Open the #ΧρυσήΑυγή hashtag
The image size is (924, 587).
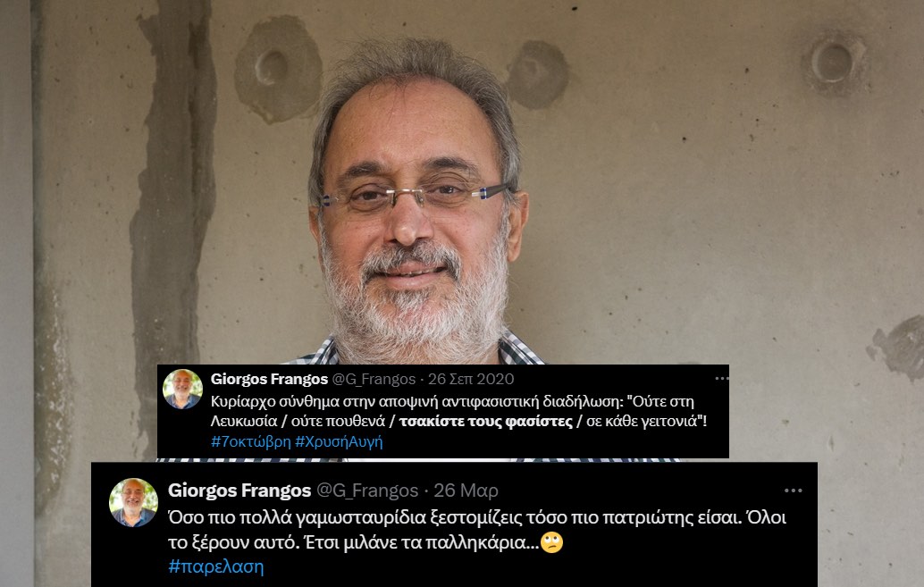[x=339, y=441]
